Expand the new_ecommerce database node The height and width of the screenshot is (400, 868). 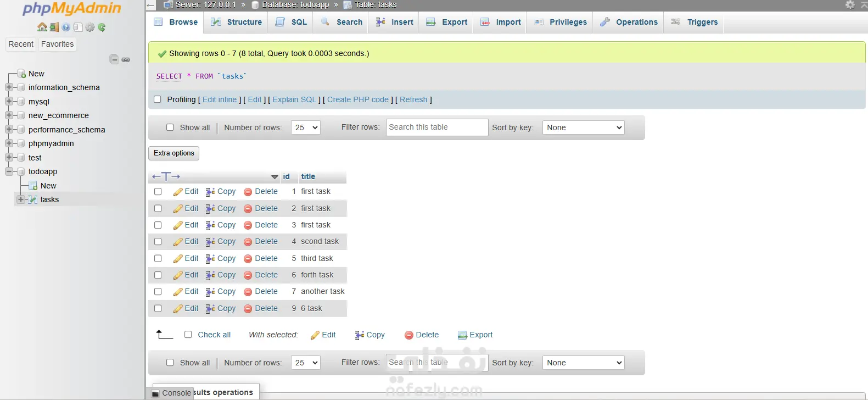coord(9,115)
